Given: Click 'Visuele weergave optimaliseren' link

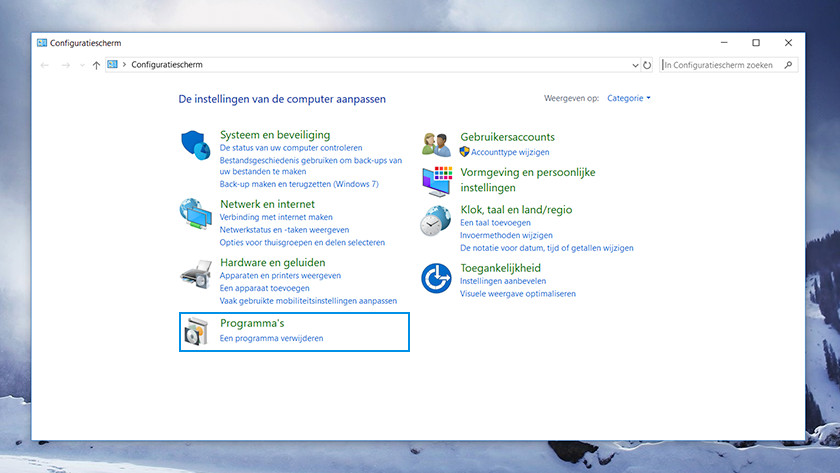Looking at the screenshot, I should coord(517,294).
